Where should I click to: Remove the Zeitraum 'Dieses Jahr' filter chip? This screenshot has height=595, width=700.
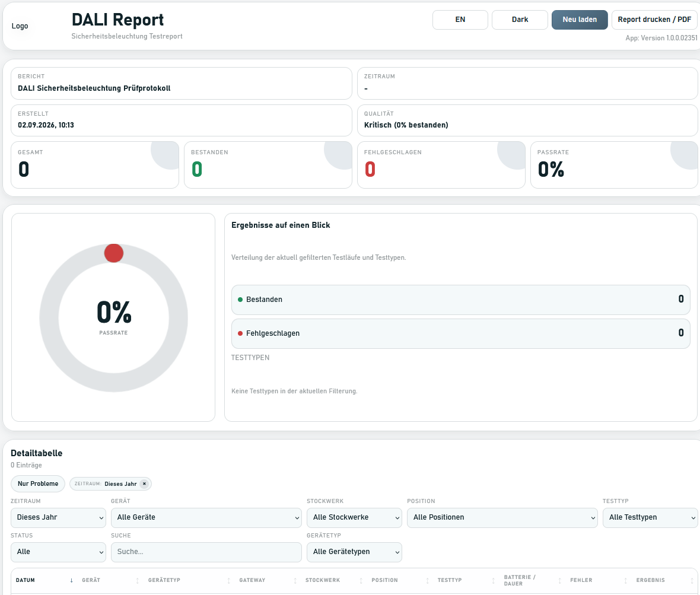pos(144,483)
